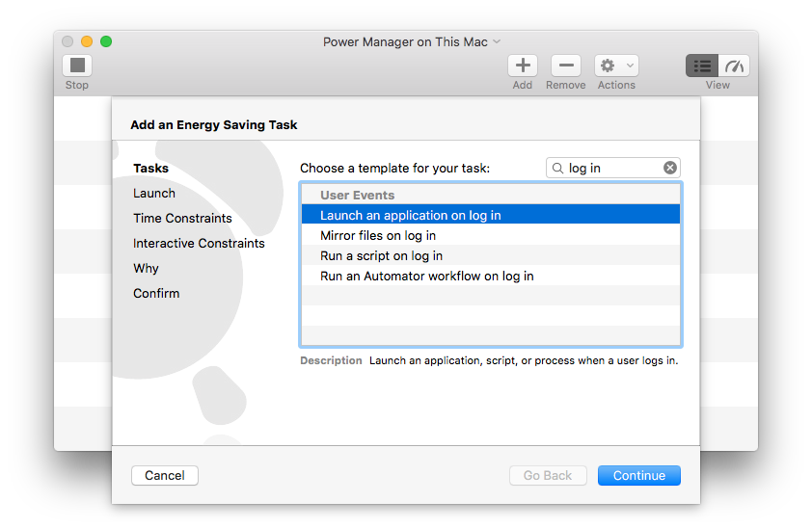
Task: Click the Add plus icon
Action: click(523, 66)
